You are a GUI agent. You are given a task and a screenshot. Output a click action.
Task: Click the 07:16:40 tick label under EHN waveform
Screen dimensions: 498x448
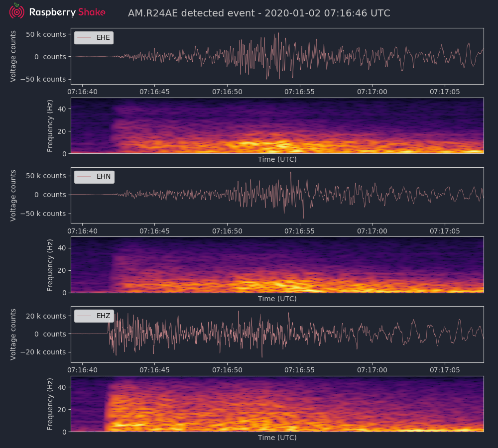[82, 231]
